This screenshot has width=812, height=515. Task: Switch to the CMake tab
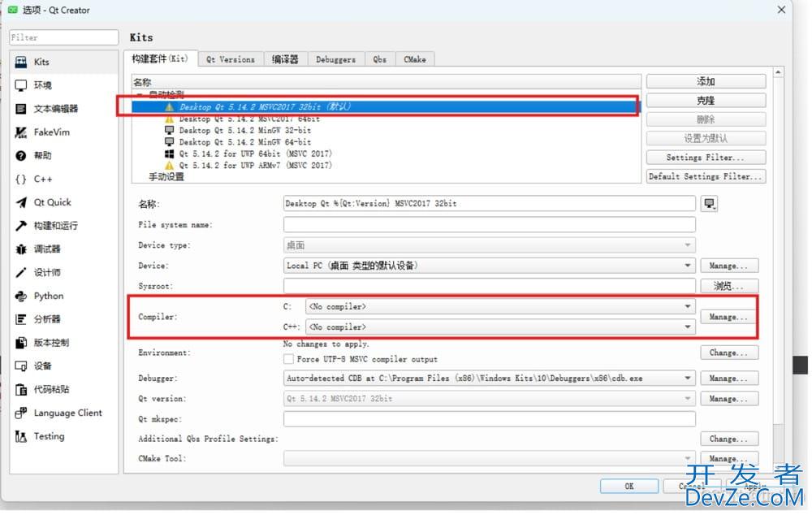pyautogui.click(x=415, y=59)
